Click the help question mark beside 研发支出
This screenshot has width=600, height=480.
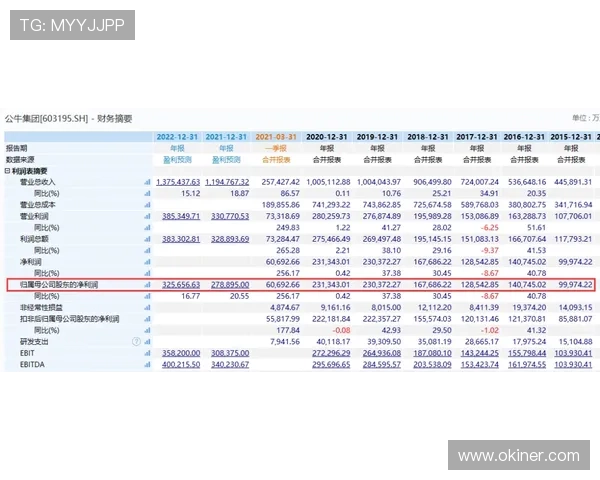136,341
